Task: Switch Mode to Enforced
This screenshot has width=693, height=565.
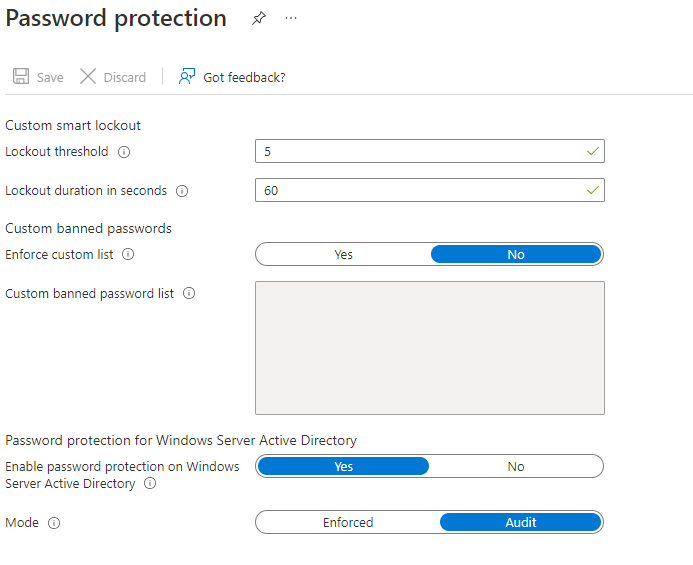Action: 348,523
